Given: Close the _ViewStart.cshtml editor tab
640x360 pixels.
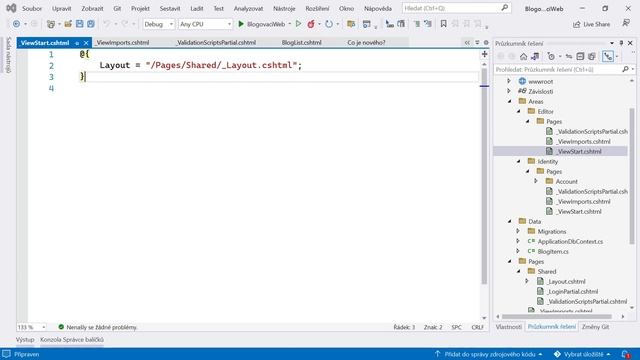Looking at the screenshot, I should coord(86,43).
